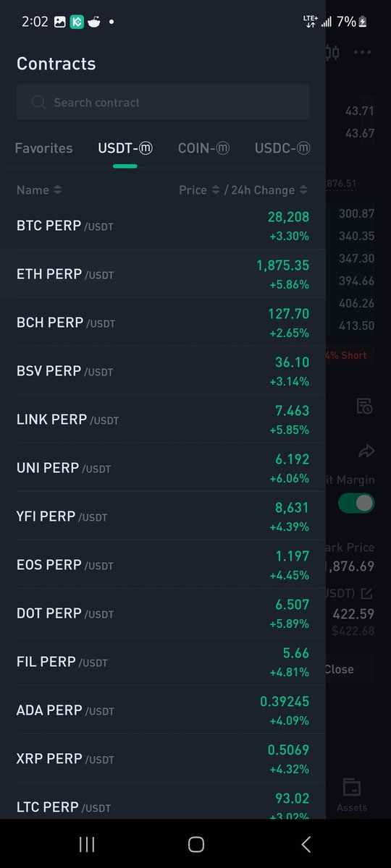Open the Assets wallet icon

click(352, 787)
